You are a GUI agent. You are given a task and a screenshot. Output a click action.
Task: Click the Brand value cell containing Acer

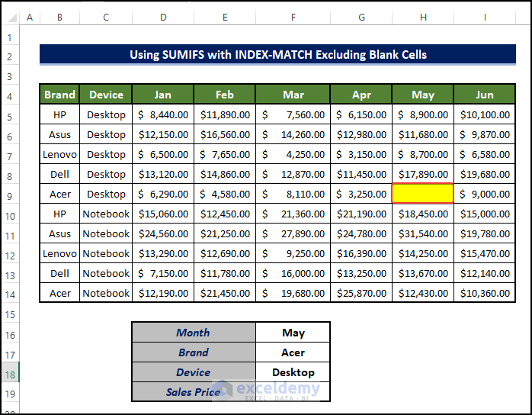[x=293, y=352]
